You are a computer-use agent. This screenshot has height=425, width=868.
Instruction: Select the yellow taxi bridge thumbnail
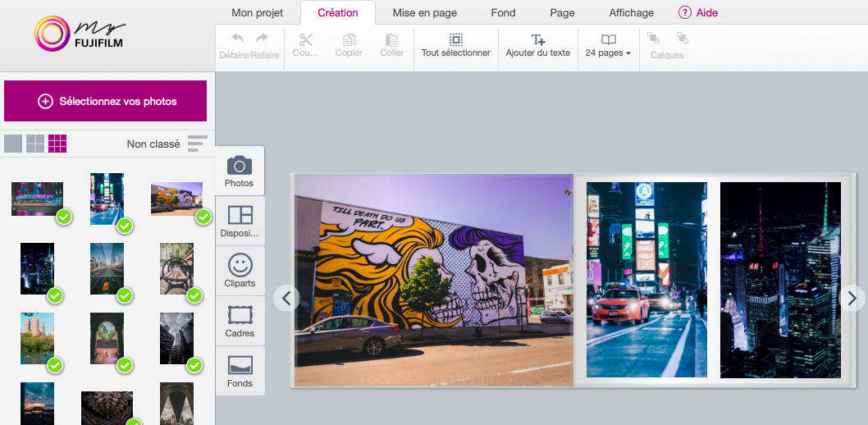[x=107, y=268]
